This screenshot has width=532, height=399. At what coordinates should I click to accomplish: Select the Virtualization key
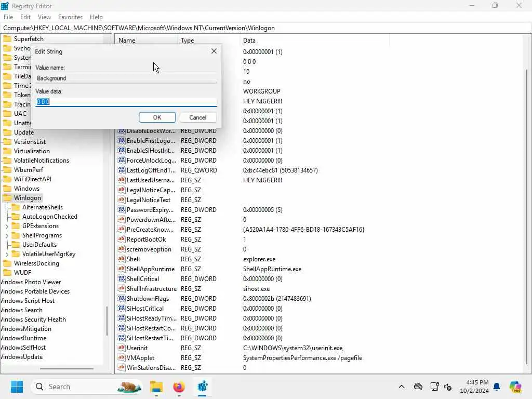(x=32, y=151)
